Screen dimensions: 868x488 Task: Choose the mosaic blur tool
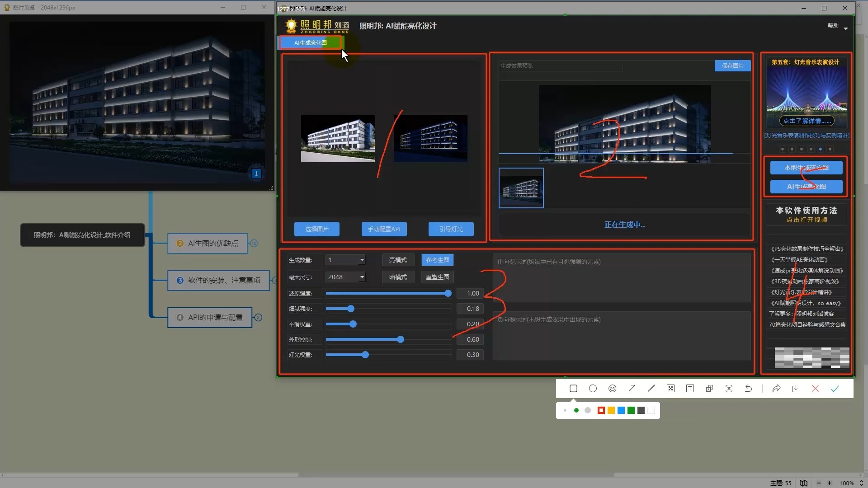(x=670, y=389)
